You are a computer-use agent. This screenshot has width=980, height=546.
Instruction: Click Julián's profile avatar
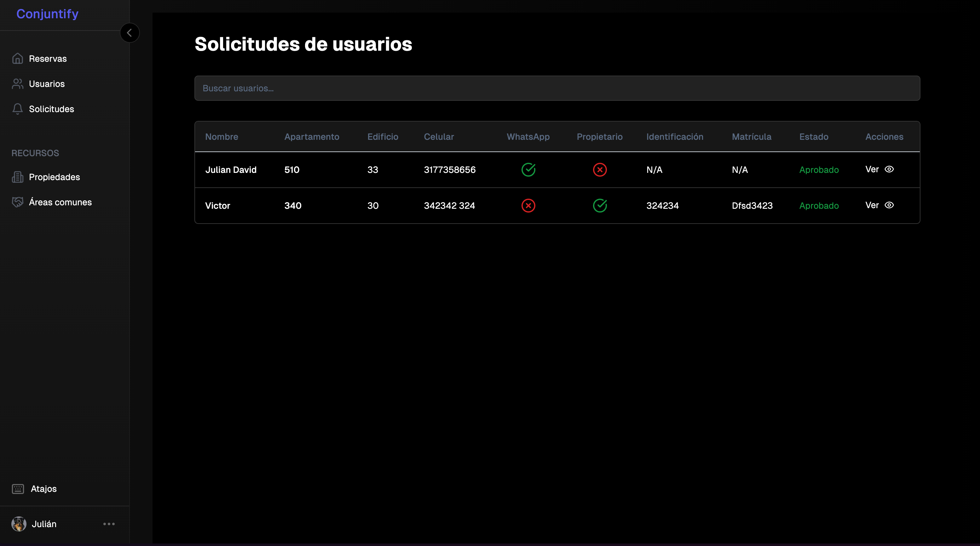click(x=19, y=524)
